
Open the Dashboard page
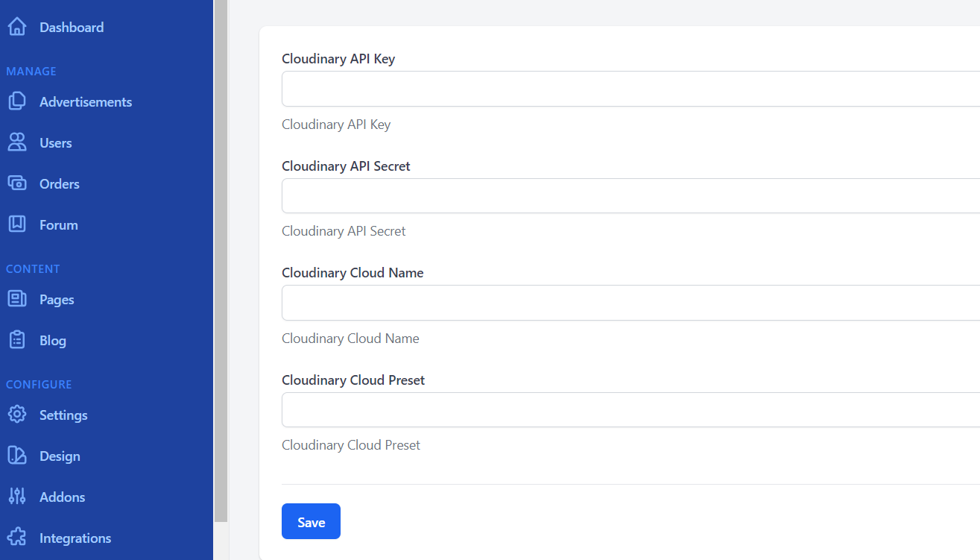(x=71, y=27)
